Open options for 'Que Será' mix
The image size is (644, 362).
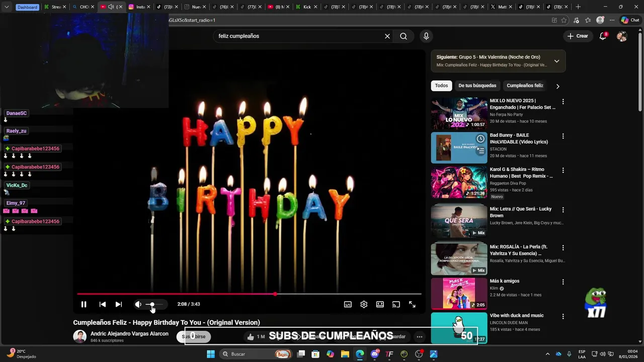pyautogui.click(x=563, y=210)
